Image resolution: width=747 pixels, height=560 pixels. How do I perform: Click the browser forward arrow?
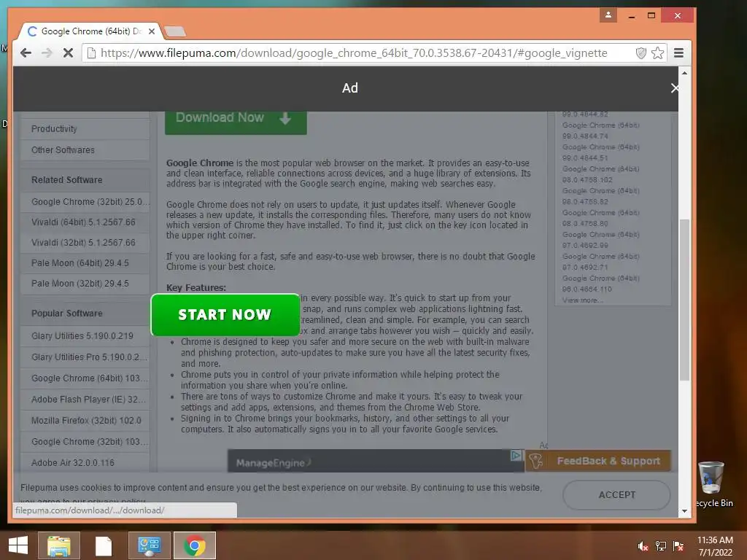[x=47, y=52]
